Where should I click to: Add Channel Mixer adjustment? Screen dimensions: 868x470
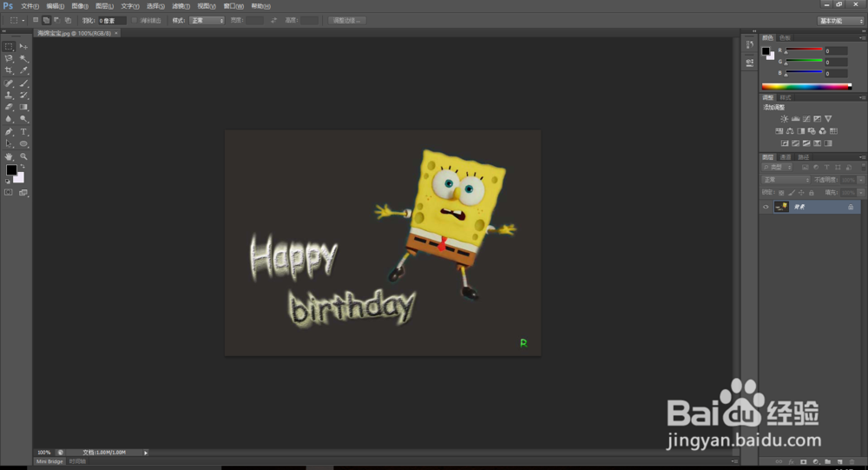[823, 131]
